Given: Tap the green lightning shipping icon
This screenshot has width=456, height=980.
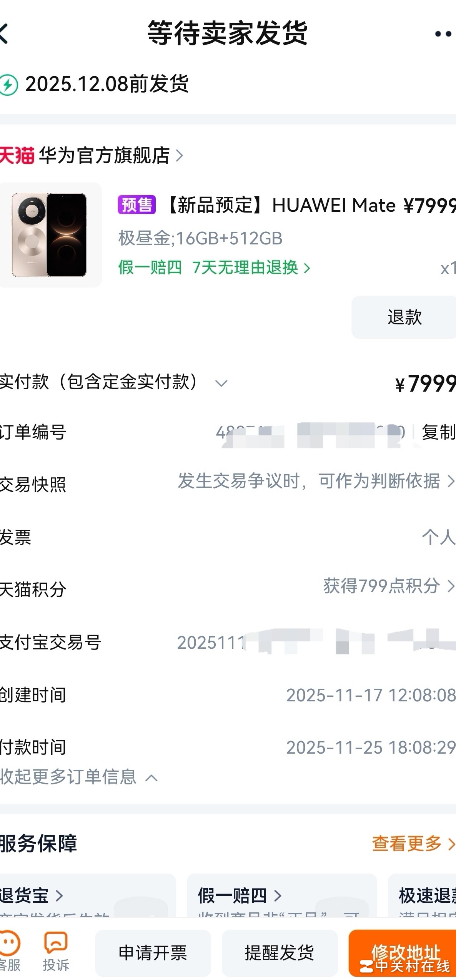Looking at the screenshot, I should (x=8, y=85).
